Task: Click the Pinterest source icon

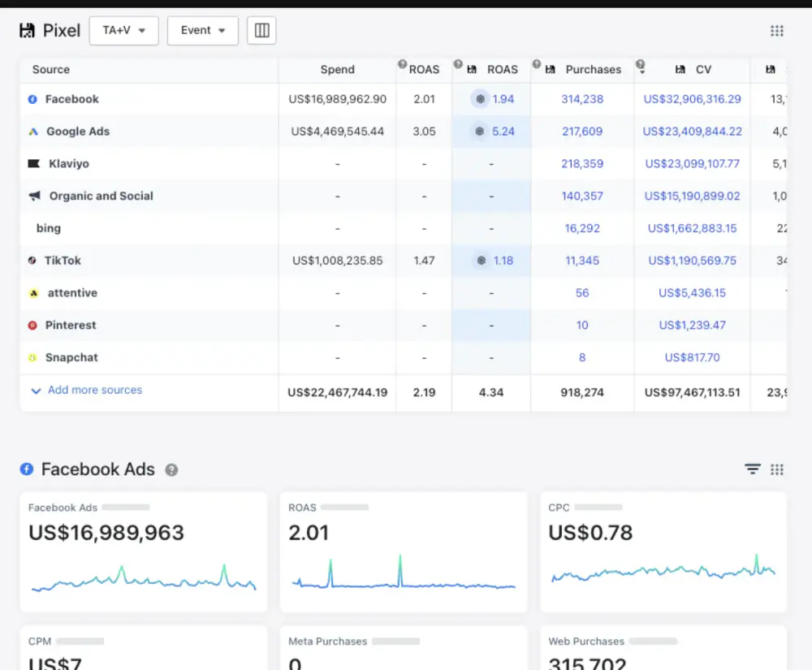Action: [x=32, y=325]
